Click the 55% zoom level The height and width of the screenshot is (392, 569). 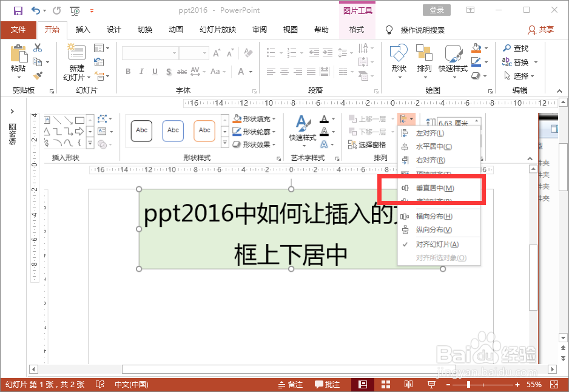tap(534, 384)
